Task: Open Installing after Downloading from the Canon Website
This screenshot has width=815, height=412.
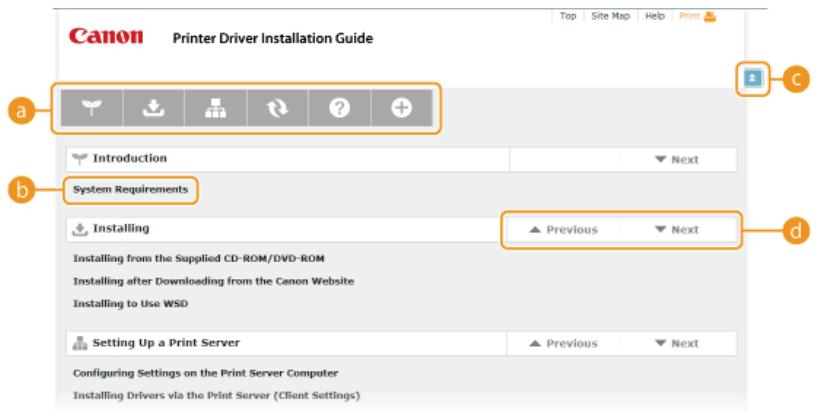Action: pos(213,281)
